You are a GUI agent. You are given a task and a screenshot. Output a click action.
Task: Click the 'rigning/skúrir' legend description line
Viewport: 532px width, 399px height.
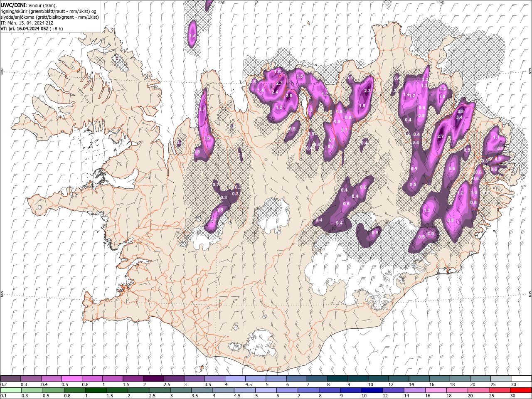(x=49, y=11)
